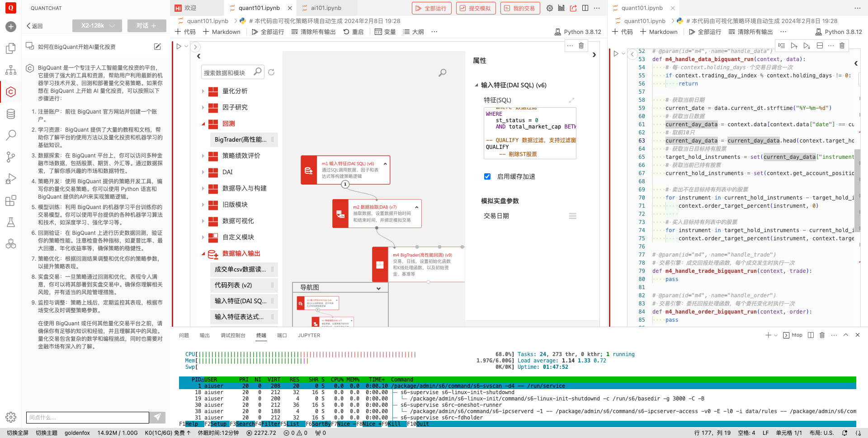Open the 输出 panel tab
Screen dimensions: 868x438
click(205, 335)
